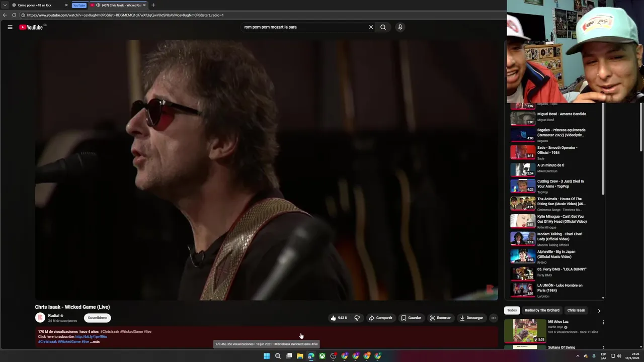Open Edge browser from taskbar
This screenshot has width=644, height=362.
[311, 356]
